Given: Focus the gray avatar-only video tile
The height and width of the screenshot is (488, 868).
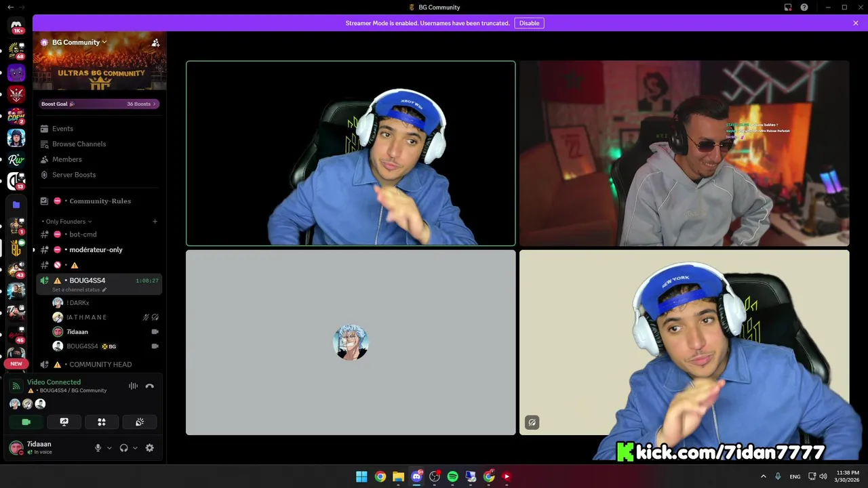Looking at the screenshot, I should pos(351,342).
